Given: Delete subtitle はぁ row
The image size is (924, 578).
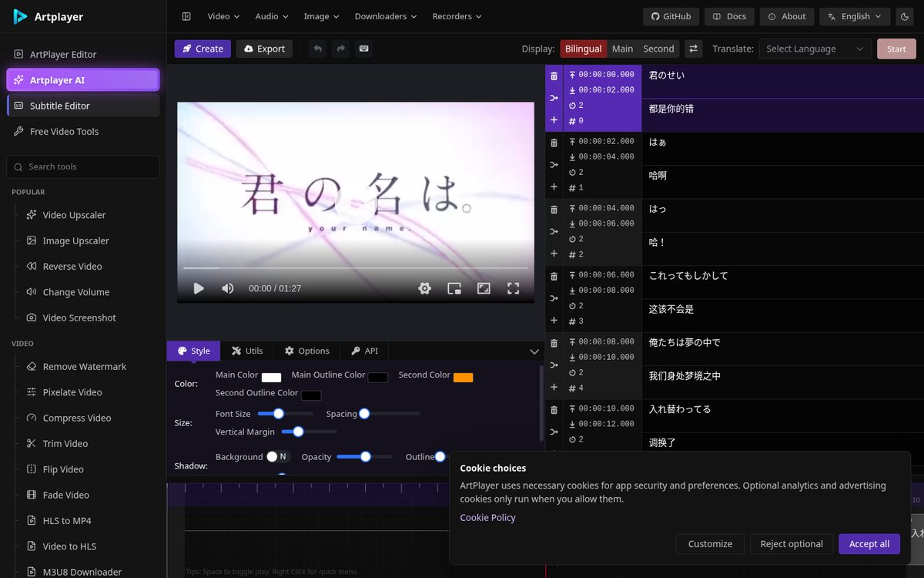Looking at the screenshot, I should 554,143.
